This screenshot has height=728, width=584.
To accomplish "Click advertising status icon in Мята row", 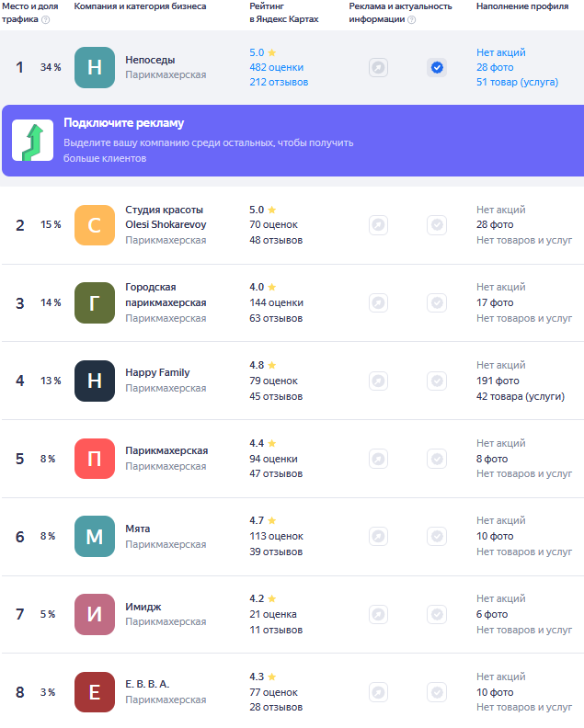I will (x=379, y=536).
